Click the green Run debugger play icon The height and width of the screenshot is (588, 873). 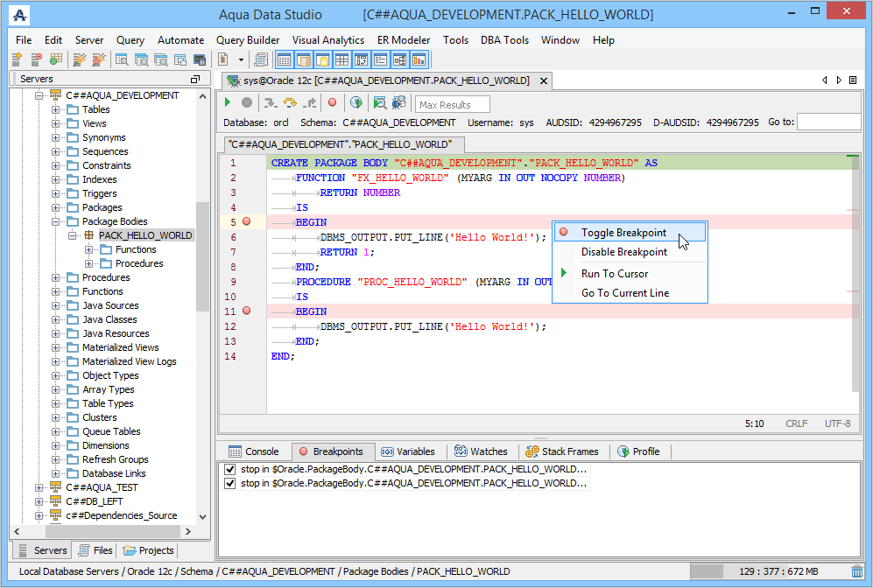click(229, 103)
